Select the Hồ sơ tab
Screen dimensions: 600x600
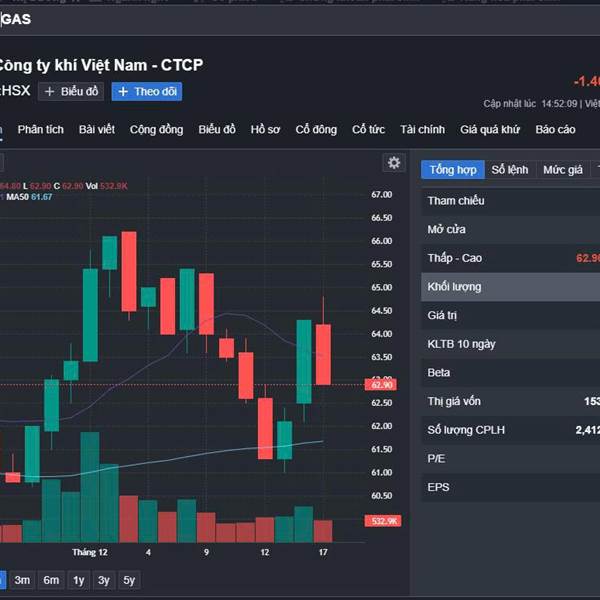[266, 130]
